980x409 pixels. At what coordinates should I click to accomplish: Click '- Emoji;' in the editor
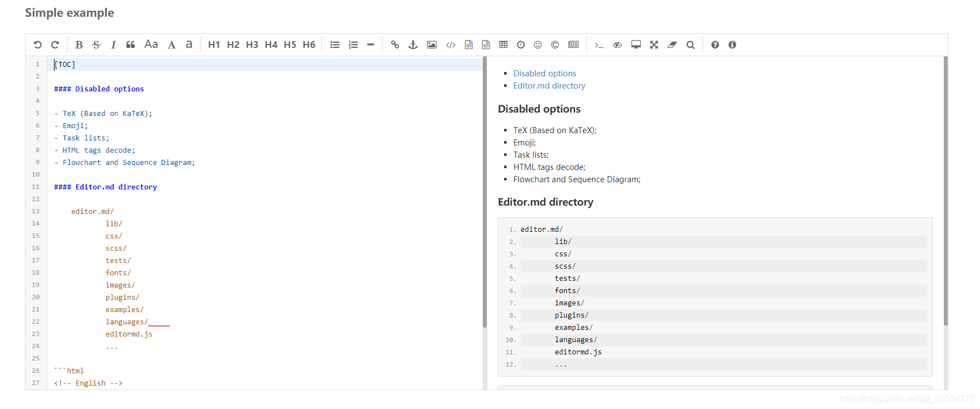click(x=71, y=126)
